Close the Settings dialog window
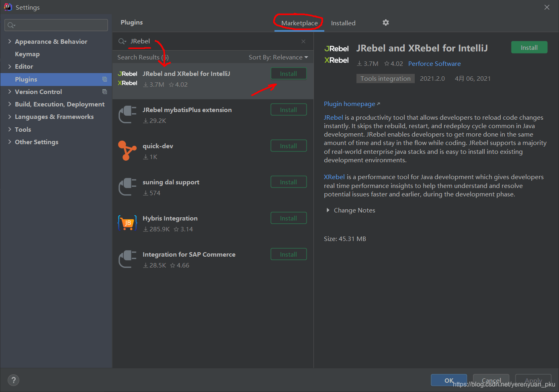The width and height of the screenshot is (559, 392). (547, 7)
